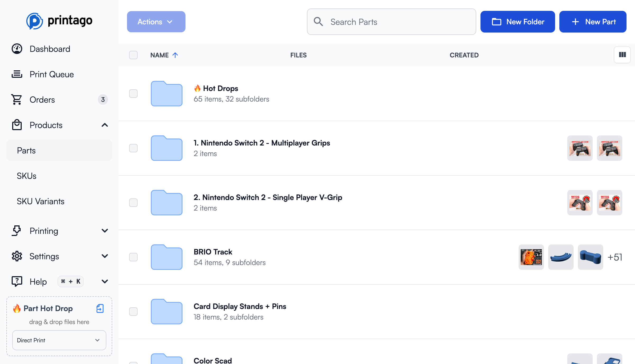This screenshot has height=364, width=635.
Task: Open the Actions dropdown
Action: tap(156, 22)
